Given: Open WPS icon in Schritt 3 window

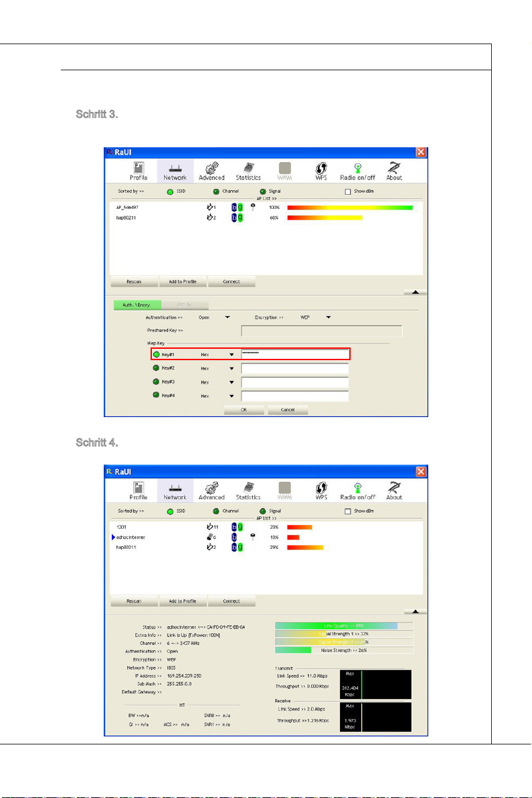Looking at the screenshot, I should coord(321,171).
